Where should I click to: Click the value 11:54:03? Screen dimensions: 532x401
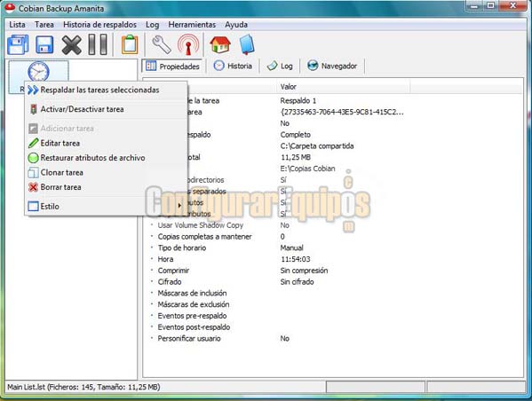click(295, 259)
